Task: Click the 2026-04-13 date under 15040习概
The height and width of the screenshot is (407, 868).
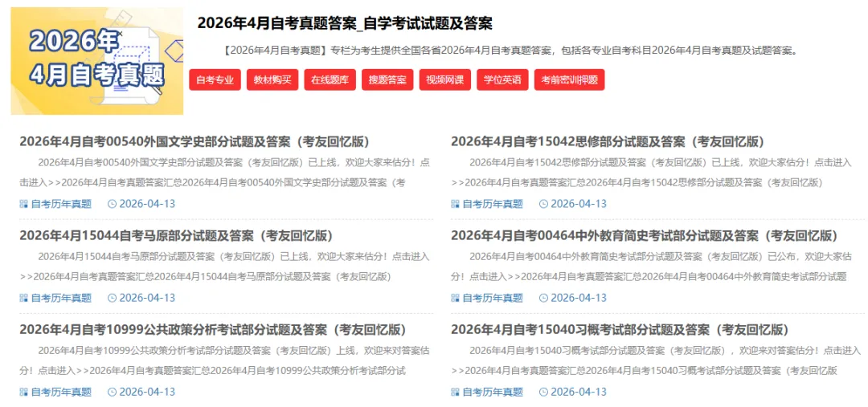Action: click(579, 393)
